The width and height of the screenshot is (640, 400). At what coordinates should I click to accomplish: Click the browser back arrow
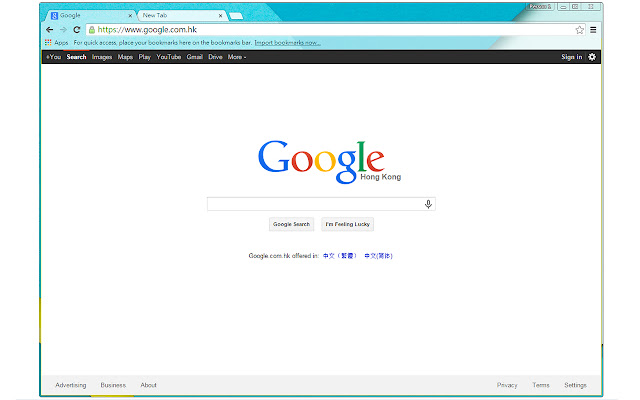tap(49, 30)
